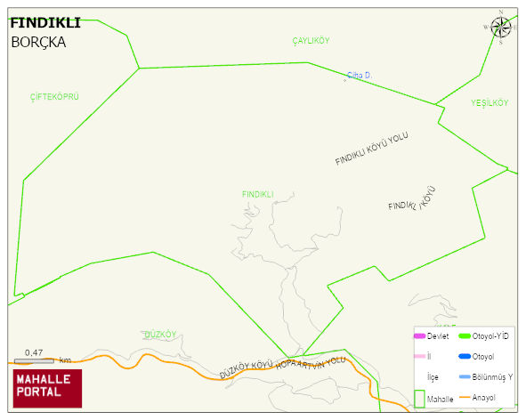The image size is (526, 420).
Task: Click the Otoyol blue legend swatch
Action: (465, 356)
